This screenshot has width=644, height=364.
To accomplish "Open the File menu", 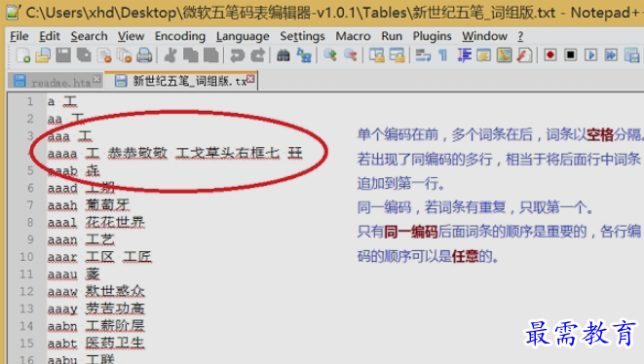I will click(x=19, y=36).
